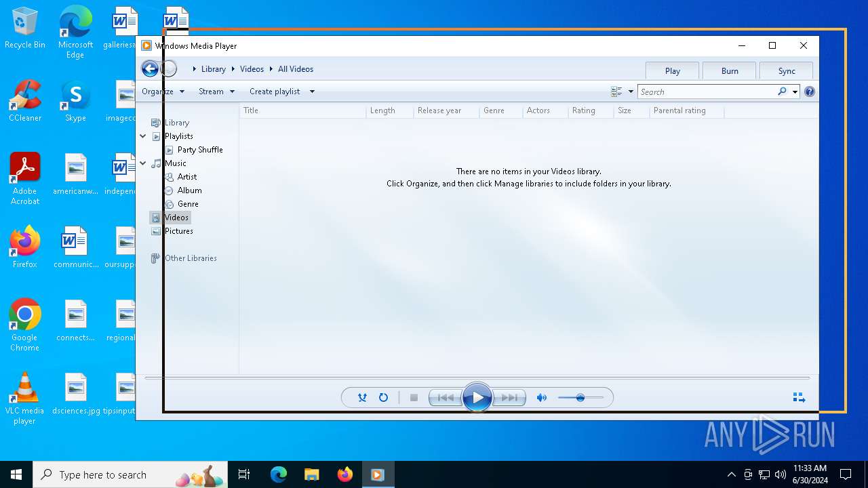Select Pictures in the navigation pane
This screenshot has height=488, width=868.
coord(178,231)
